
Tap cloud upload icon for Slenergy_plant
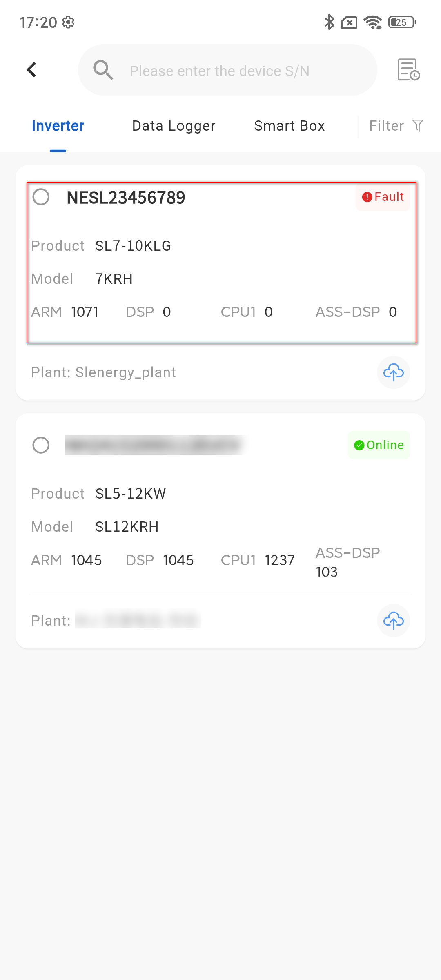coord(393,372)
